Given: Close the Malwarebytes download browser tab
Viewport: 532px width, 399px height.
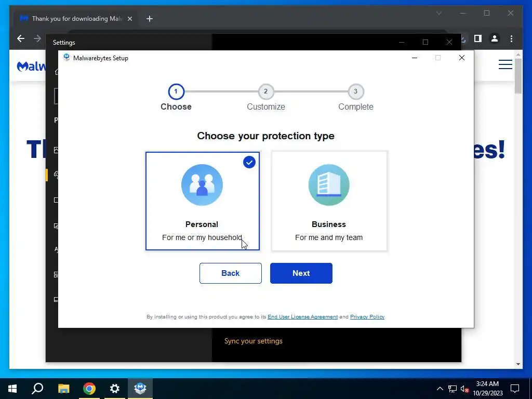Looking at the screenshot, I should tap(129, 19).
